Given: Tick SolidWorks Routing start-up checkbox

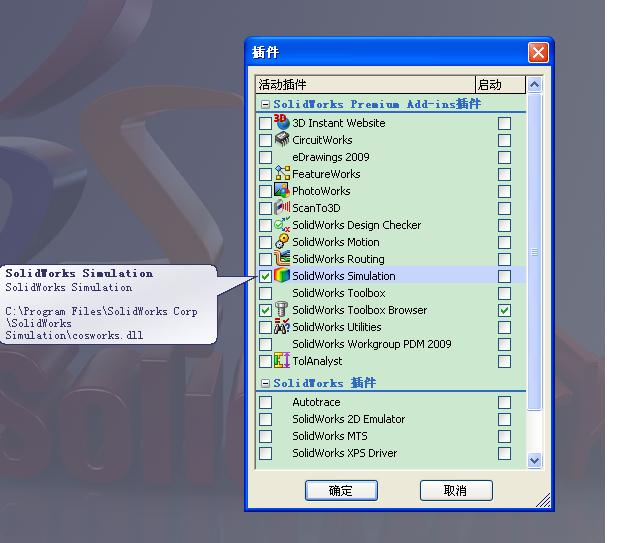Looking at the screenshot, I should (504, 259).
